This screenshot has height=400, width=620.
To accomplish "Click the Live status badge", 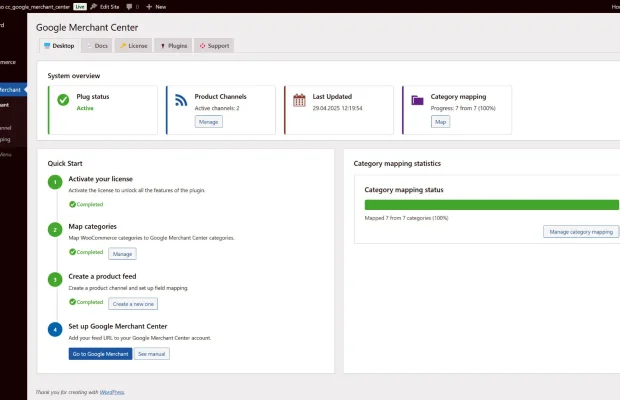I will pos(80,7).
